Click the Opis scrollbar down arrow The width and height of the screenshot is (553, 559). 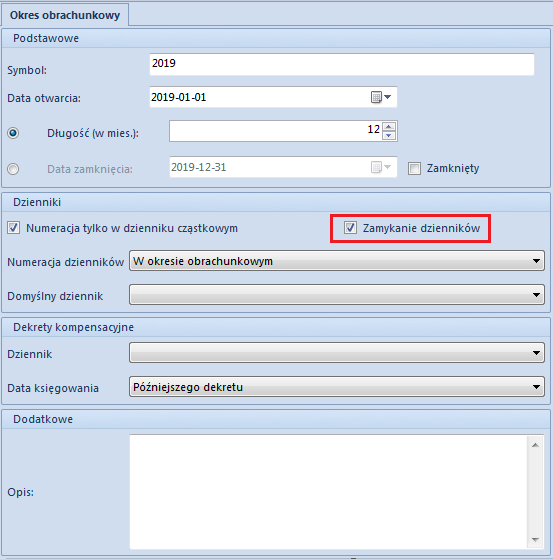535,539
